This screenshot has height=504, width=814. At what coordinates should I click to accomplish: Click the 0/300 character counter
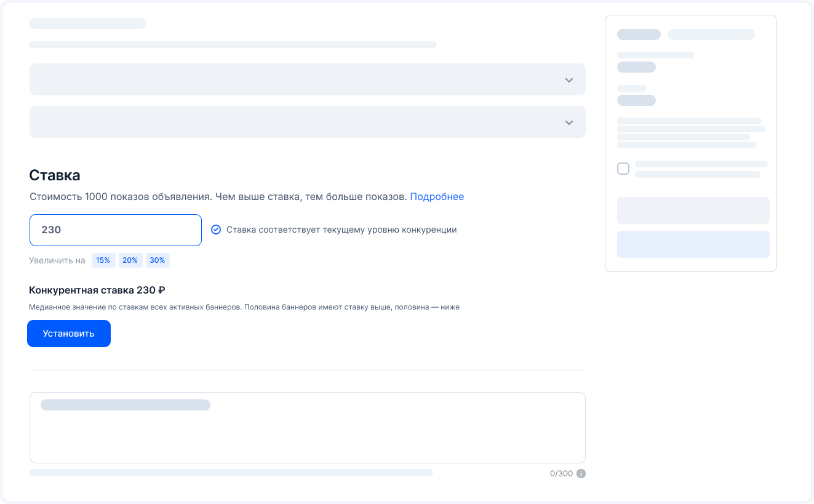[560, 473]
